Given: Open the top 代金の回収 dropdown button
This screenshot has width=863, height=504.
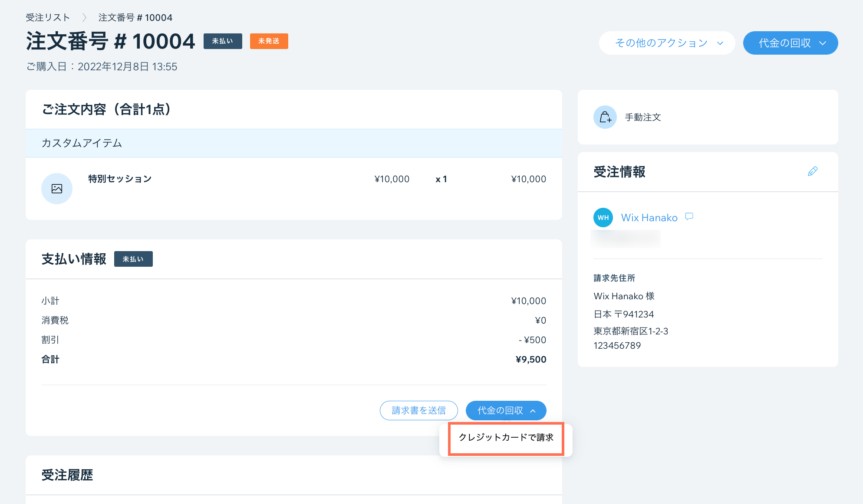Looking at the screenshot, I should tap(791, 43).
